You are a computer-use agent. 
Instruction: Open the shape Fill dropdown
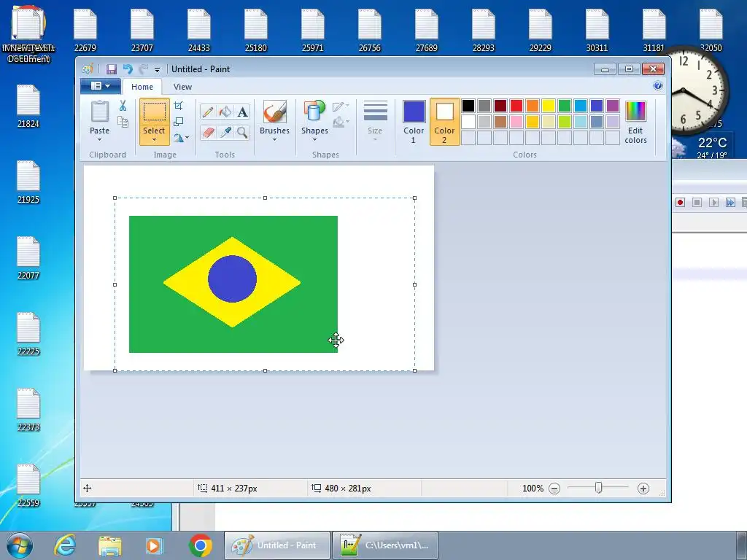pos(341,122)
